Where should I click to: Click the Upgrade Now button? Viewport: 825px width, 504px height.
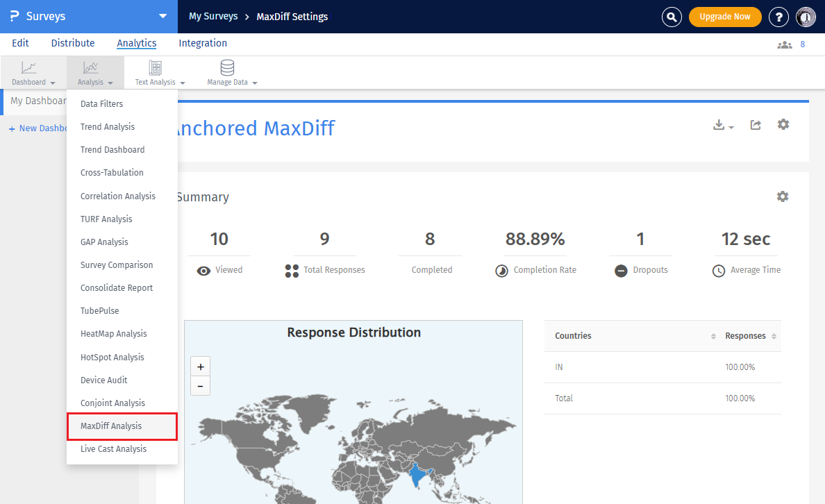724,17
